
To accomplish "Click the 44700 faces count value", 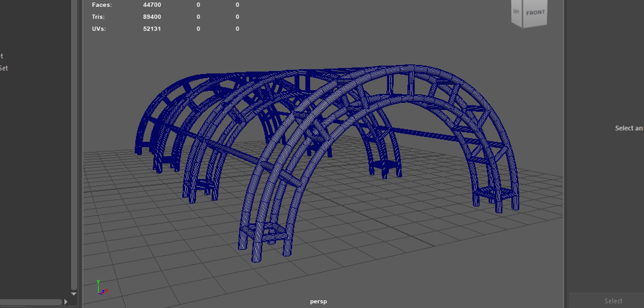I will click(x=152, y=5).
